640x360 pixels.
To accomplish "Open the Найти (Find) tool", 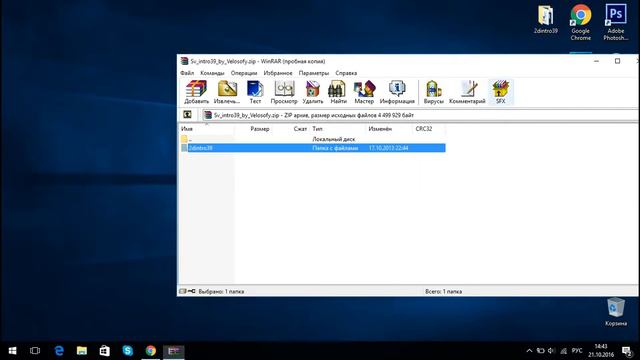I will (338, 92).
